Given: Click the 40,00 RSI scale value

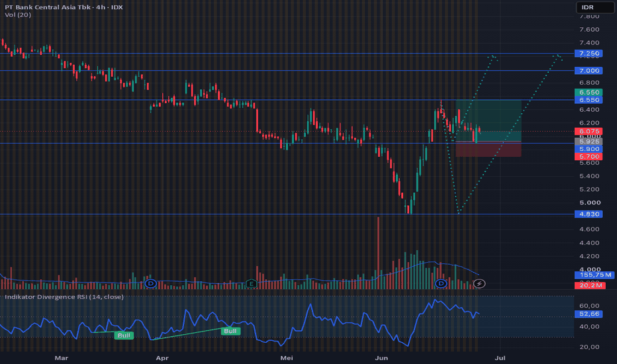Looking at the screenshot, I should coord(589,327).
